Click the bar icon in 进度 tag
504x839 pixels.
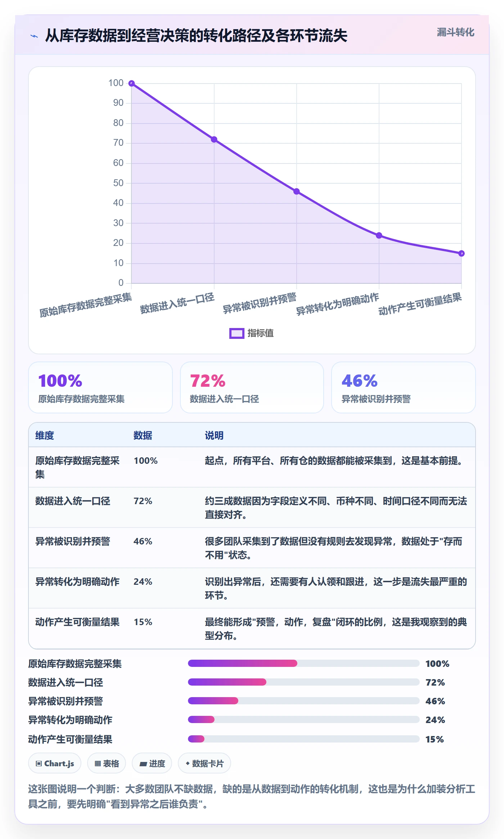143,764
